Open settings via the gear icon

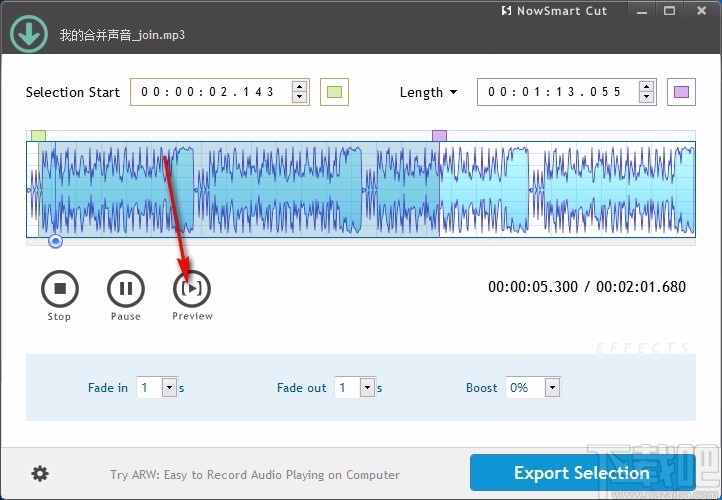click(x=40, y=473)
